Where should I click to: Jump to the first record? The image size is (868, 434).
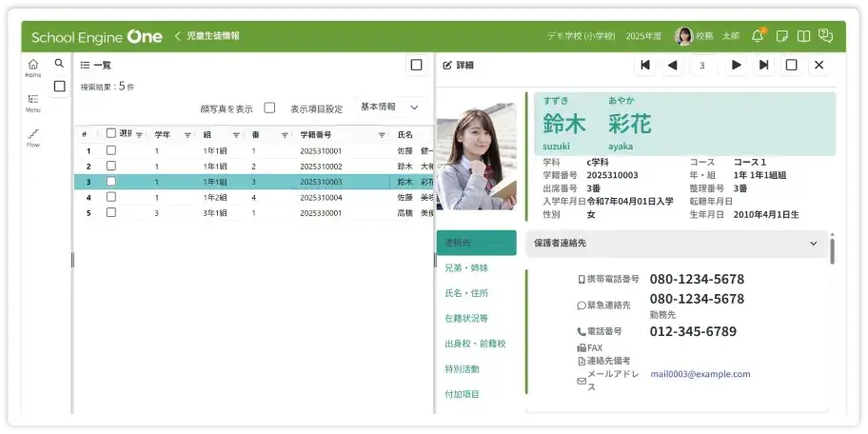coord(645,66)
